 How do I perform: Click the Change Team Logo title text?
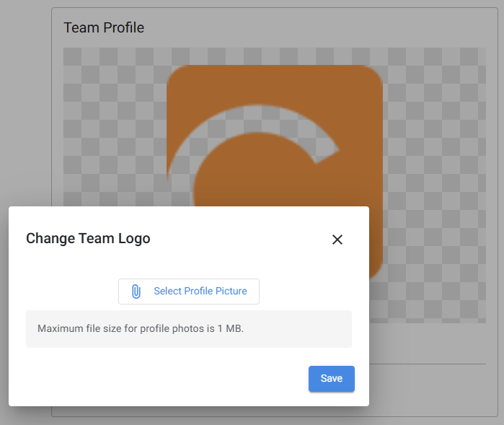[88, 238]
